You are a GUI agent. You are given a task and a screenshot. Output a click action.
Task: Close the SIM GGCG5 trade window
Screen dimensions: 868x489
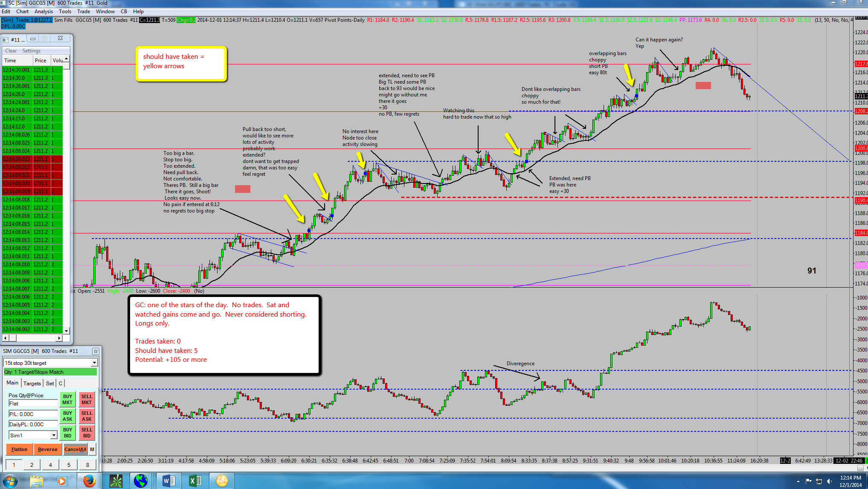pos(96,351)
